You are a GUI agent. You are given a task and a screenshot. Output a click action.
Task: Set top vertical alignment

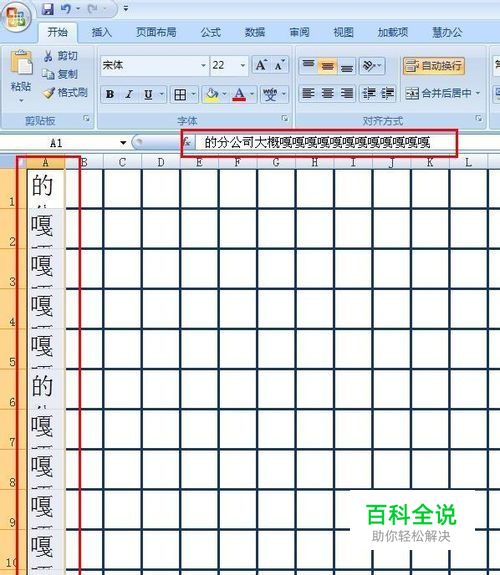[x=308, y=66]
